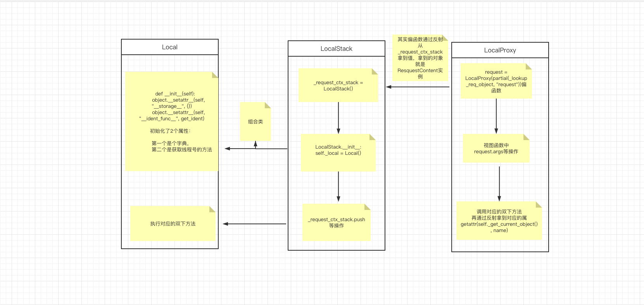This screenshot has width=644, height=305.
Task: Select the 'LocalStack.__init__: self._local = Local()' note
Action: (x=338, y=152)
